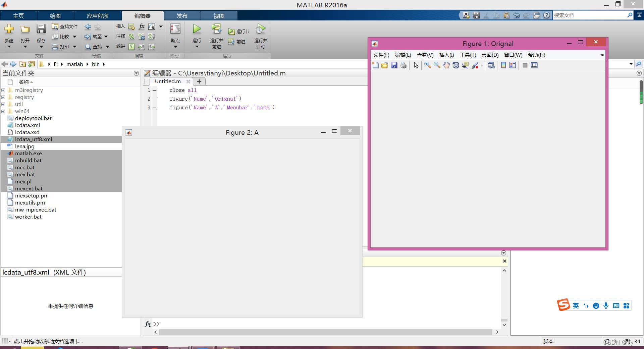The height and width of the screenshot is (349, 644).
Task: Click the command window horizontal scrollbar
Action: pos(325,332)
